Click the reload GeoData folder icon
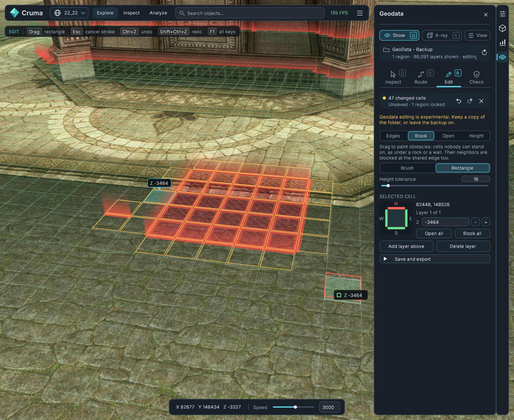 tap(484, 52)
